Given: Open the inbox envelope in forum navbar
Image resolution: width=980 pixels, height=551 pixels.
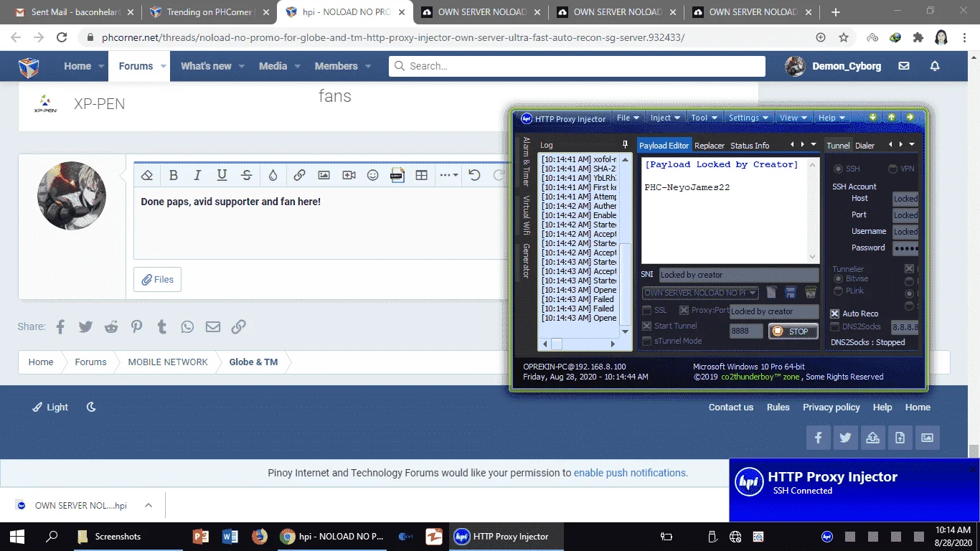Looking at the screenshot, I should 904,66.
